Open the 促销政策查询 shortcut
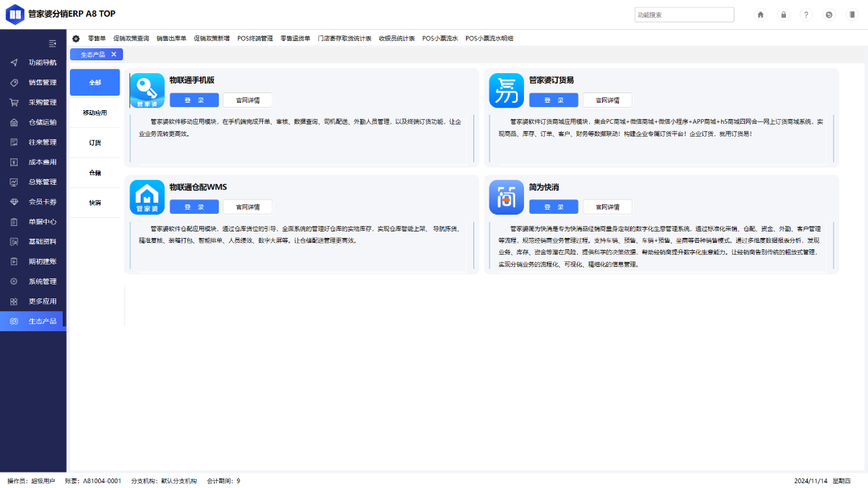868x488 pixels. (x=131, y=39)
